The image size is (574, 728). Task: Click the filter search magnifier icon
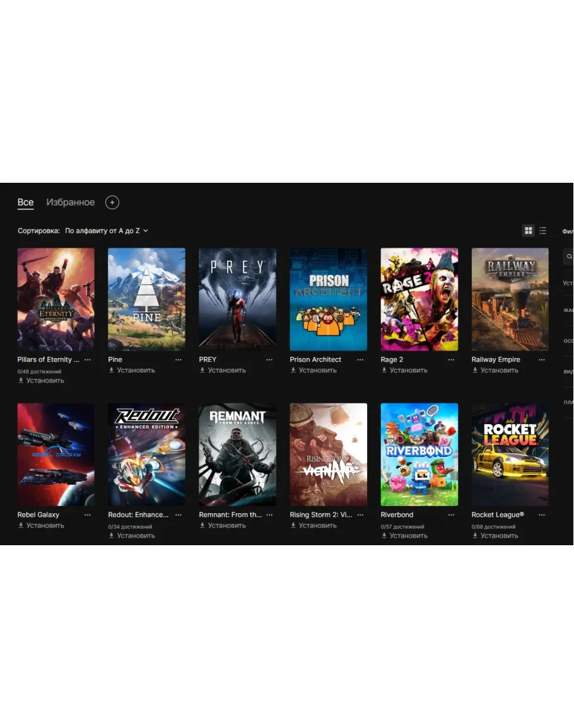(569, 257)
